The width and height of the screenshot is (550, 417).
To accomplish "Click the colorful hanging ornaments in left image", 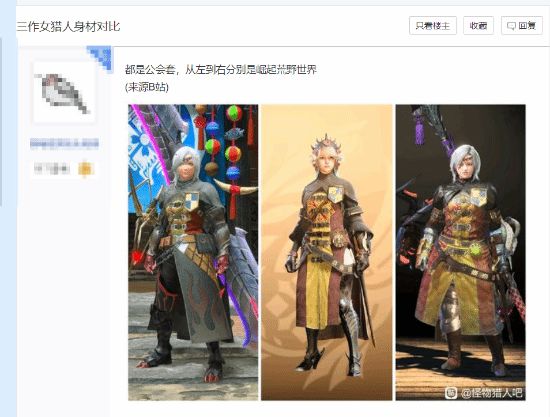I will pyautogui.click(x=223, y=147).
